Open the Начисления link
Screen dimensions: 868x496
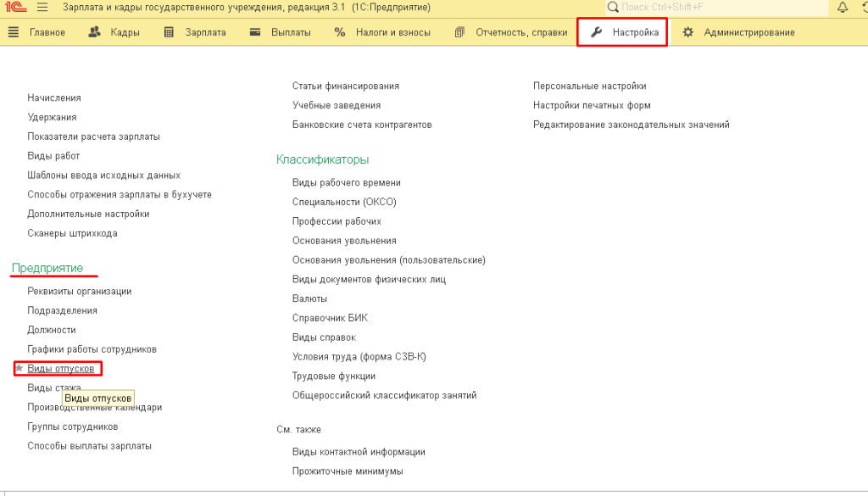click(x=53, y=98)
